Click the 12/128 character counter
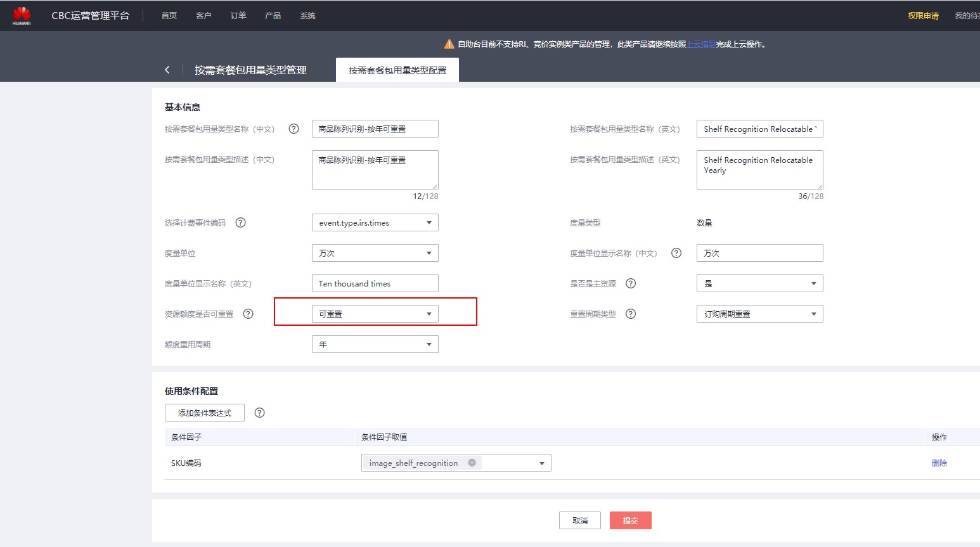The image size is (980, 547). [425, 196]
